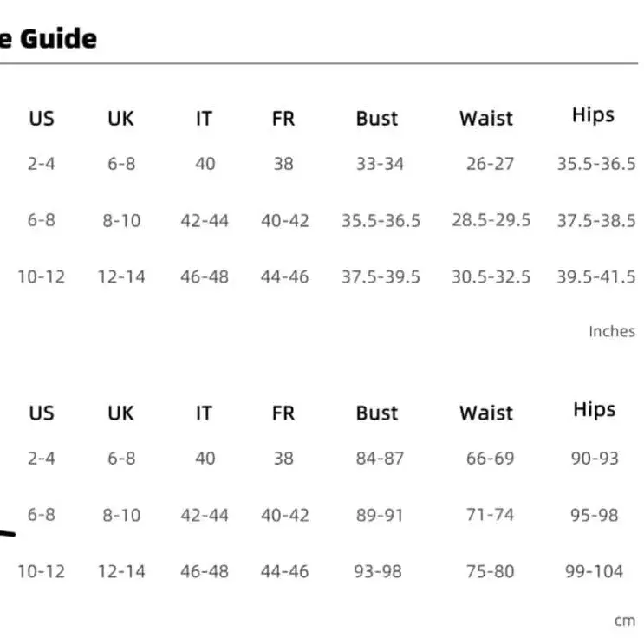The image size is (644, 644).
Task: Click the 28.5-29.5 waist value
Action: [491, 220]
